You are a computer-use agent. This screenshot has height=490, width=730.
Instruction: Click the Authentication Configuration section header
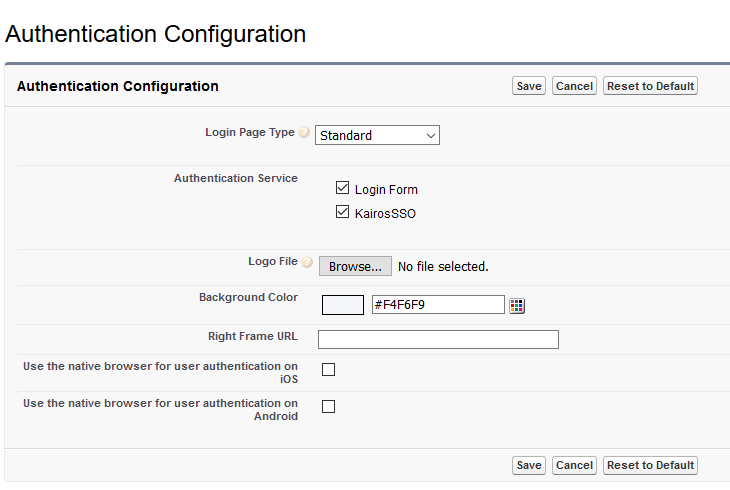(x=118, y=86)
